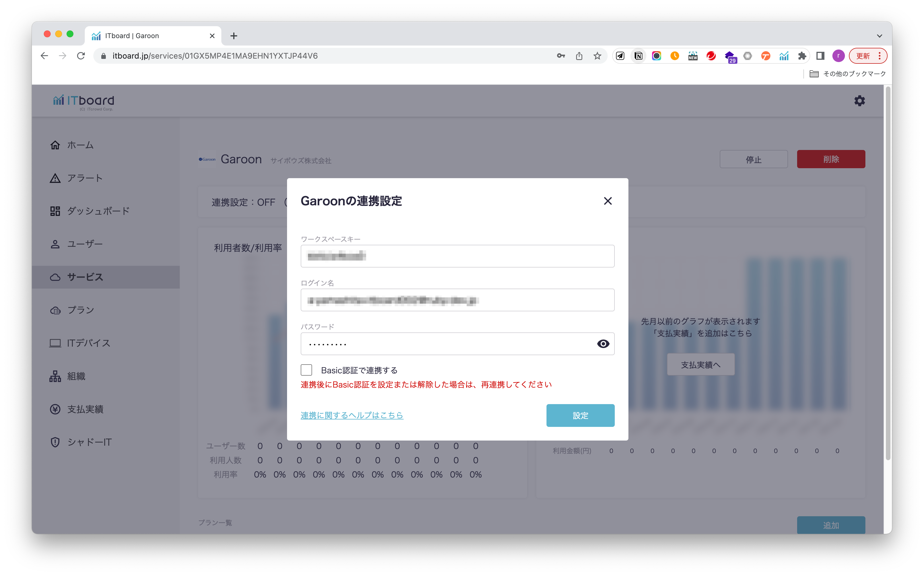Open the 連携に関するヘルプはこちら link
This screenshot has width=924, height=576.
click(351, 415)
